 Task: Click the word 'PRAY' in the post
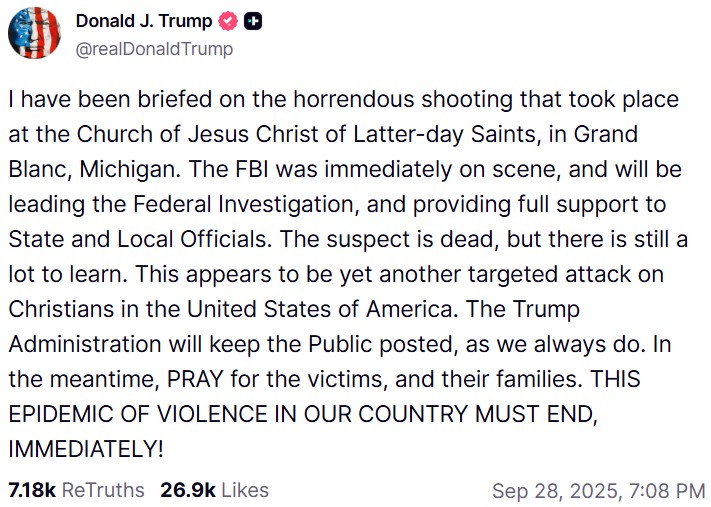195,379
